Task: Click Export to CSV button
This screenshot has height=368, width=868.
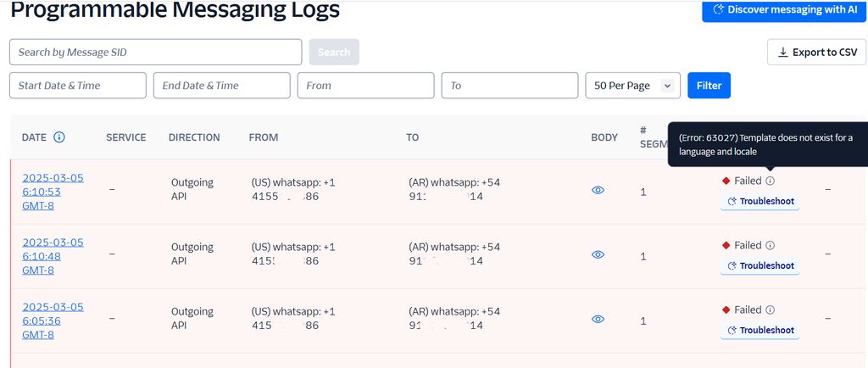Action: [x=816, y=53]
